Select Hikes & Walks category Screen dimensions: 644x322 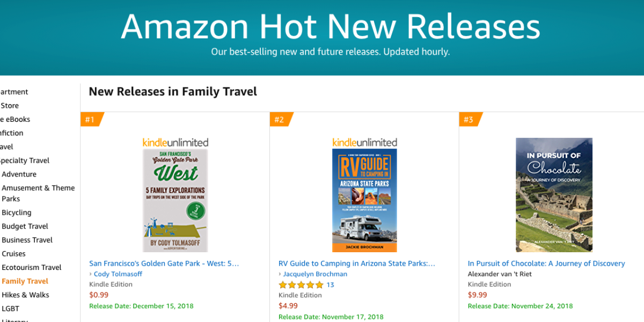pyautogui.click(x=25, y=295)
